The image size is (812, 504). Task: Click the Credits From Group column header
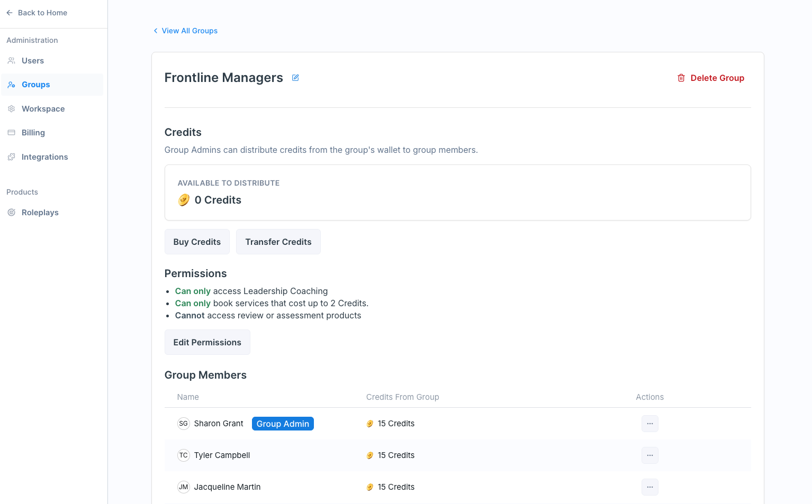pos(403,397)
